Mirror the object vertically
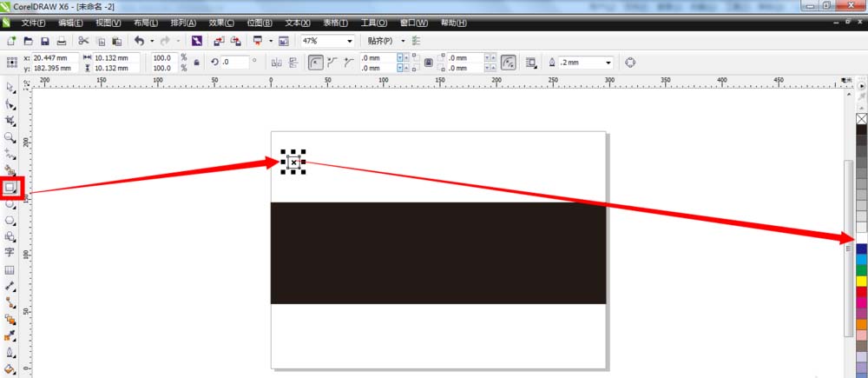 click(293, 63)
